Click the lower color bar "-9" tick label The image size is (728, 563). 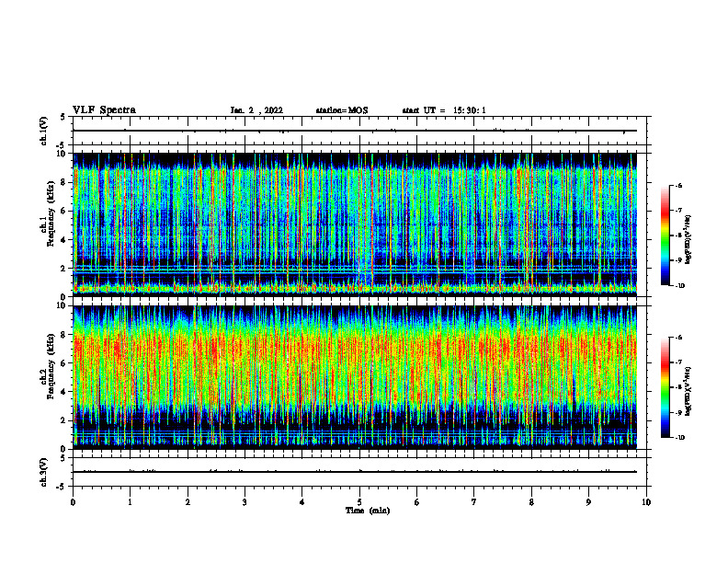[x=678, y=412]
